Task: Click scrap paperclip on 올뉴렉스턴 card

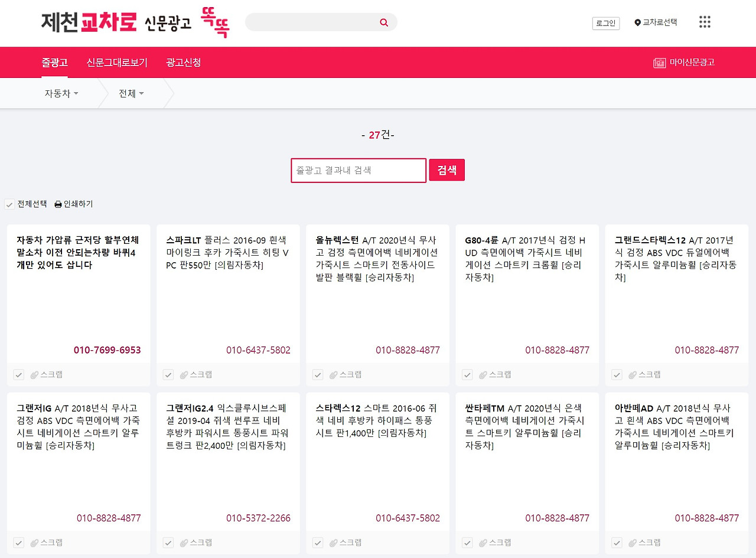Action: [x=333, y=374]
